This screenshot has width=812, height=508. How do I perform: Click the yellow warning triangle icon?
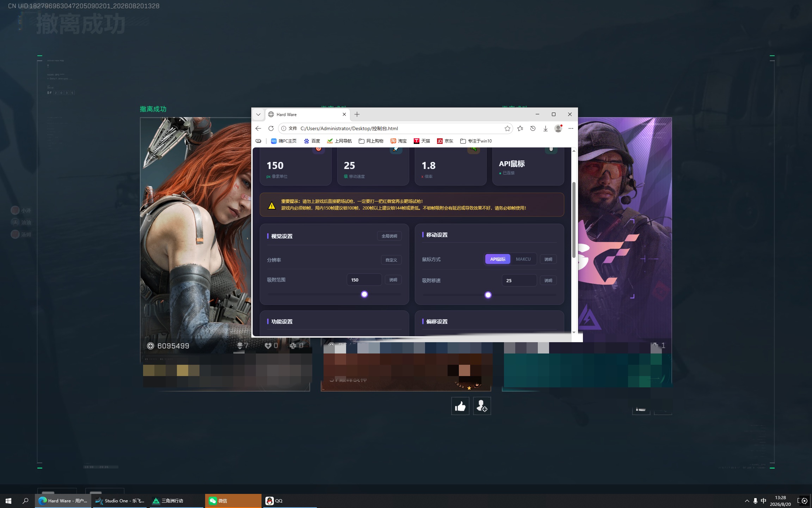point(272,205)
